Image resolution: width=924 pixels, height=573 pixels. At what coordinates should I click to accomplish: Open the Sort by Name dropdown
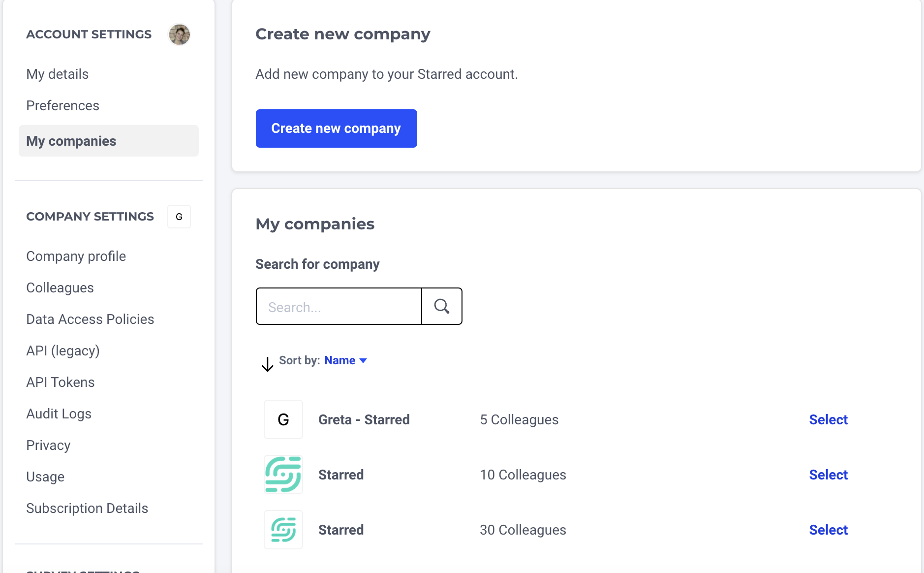coord(345,360)
